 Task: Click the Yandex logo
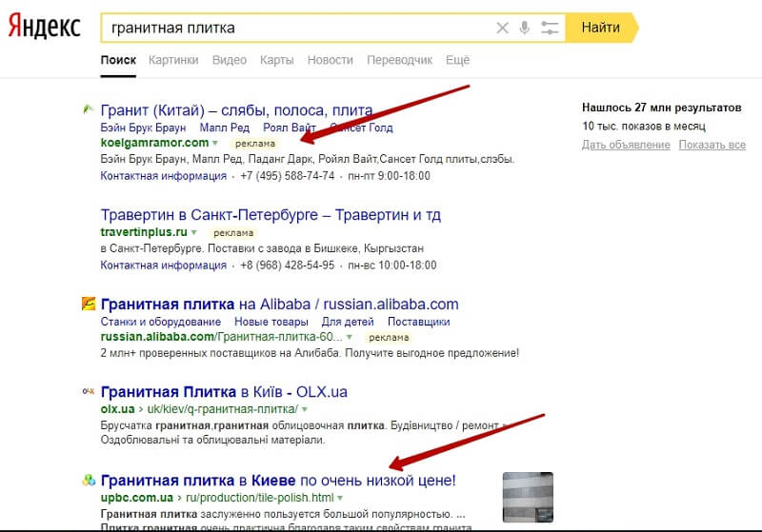coord(45,28)
